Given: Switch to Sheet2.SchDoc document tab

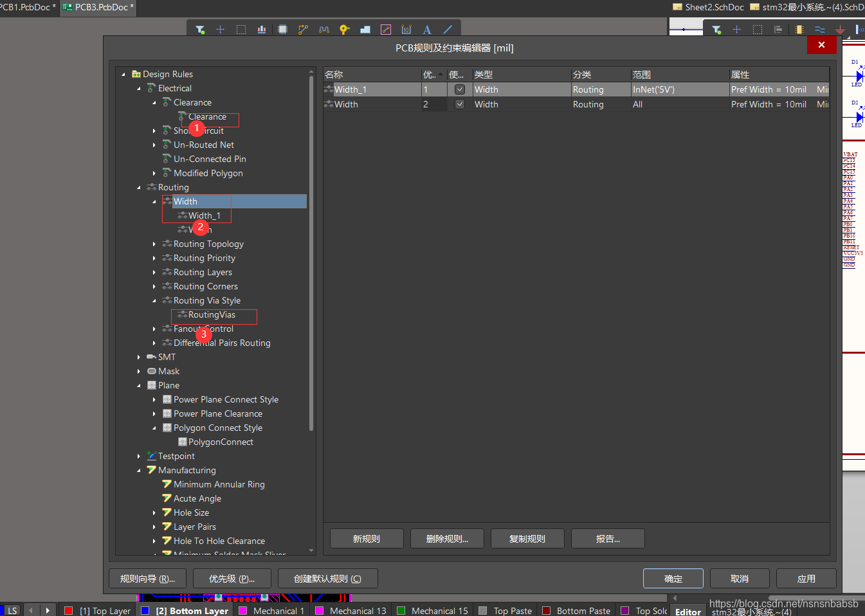Looking at the screenshot, I should 708,7.
